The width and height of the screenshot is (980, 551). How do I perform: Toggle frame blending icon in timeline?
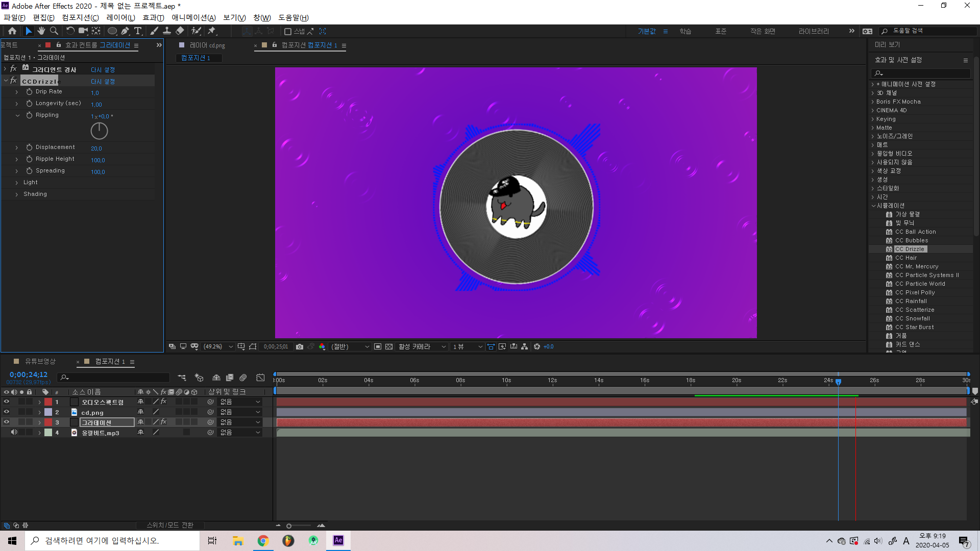pyautogui.click(x=230, y=378)
